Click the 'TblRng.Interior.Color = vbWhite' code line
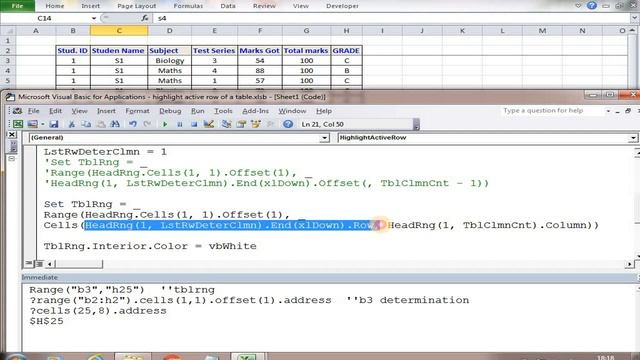Viewport: 640px width, 360px height. pyautogui.click(x=150, y=246)
